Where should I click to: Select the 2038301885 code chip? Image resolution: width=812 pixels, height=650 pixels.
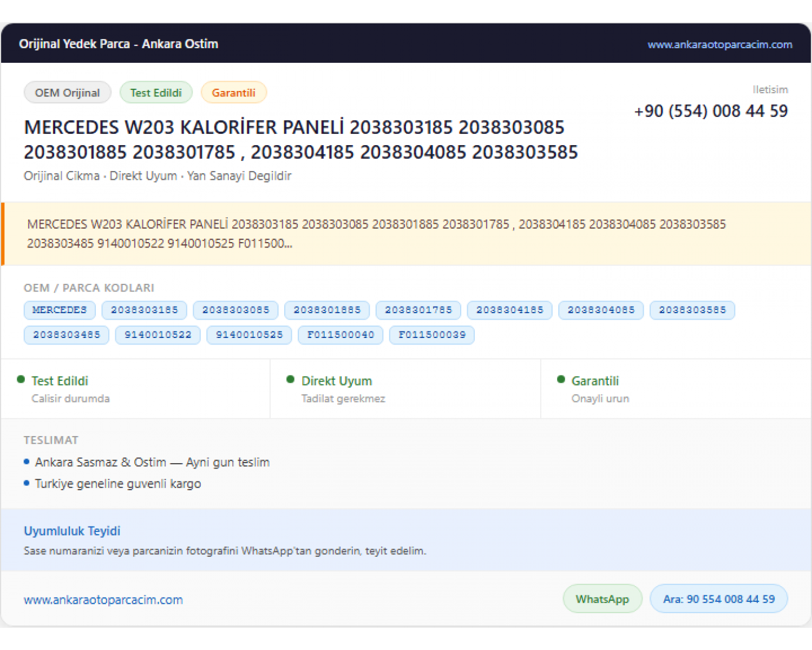click(x=327, y=310)
